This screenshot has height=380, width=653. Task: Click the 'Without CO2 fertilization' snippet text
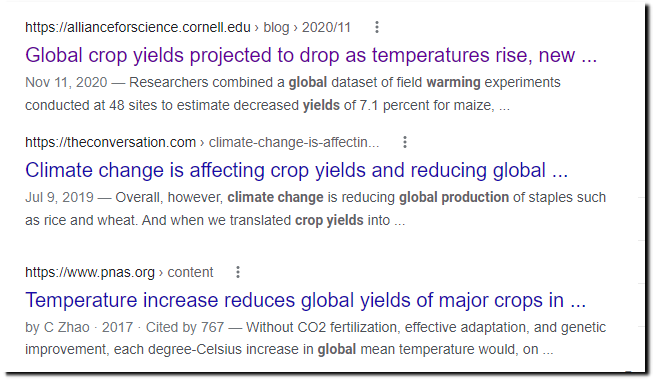[321, 327]
